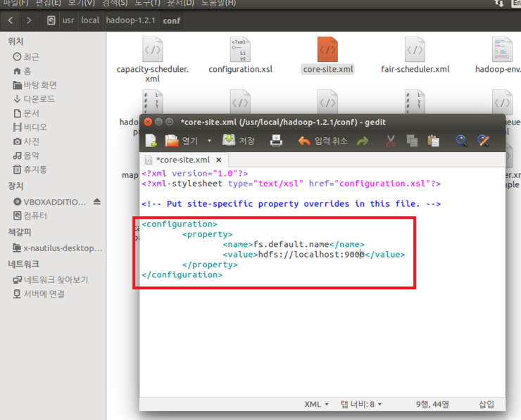Click the Save (저장) toolbar button
This screenshot has height=420, width=521.
239,141
